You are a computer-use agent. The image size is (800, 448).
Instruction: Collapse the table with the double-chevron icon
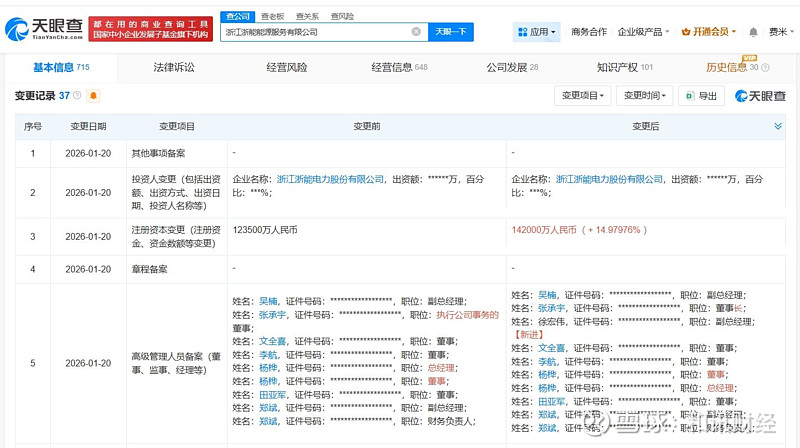[x=778, y=126]
